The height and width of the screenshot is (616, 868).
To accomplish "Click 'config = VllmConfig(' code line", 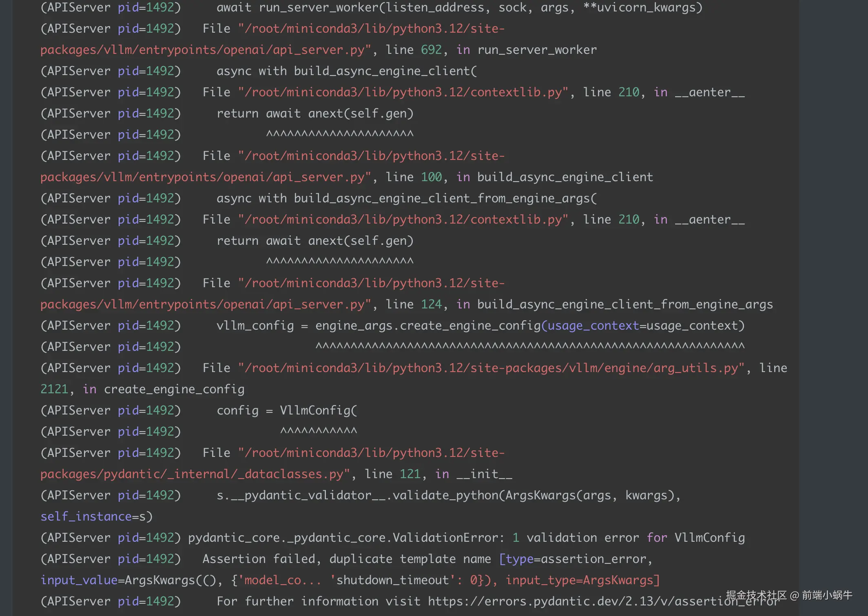I will 287,410.
